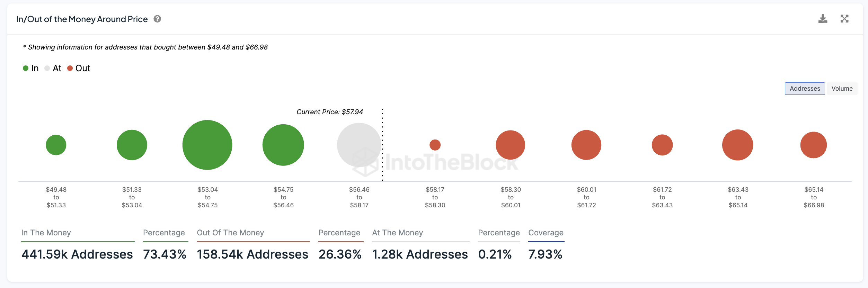The height and width of the screenshot is (288, 868).
Task: Click the Out Of The Money header
Action: [230, 233]
